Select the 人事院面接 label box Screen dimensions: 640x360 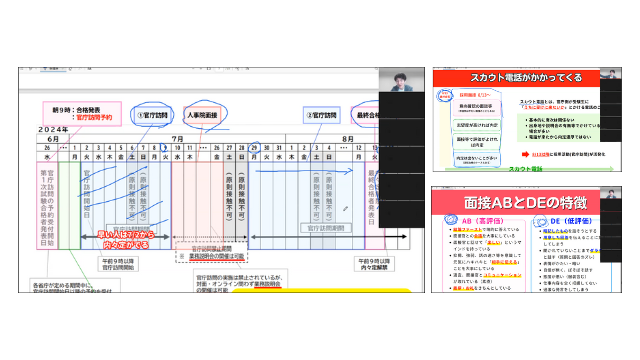click(202, 116)
